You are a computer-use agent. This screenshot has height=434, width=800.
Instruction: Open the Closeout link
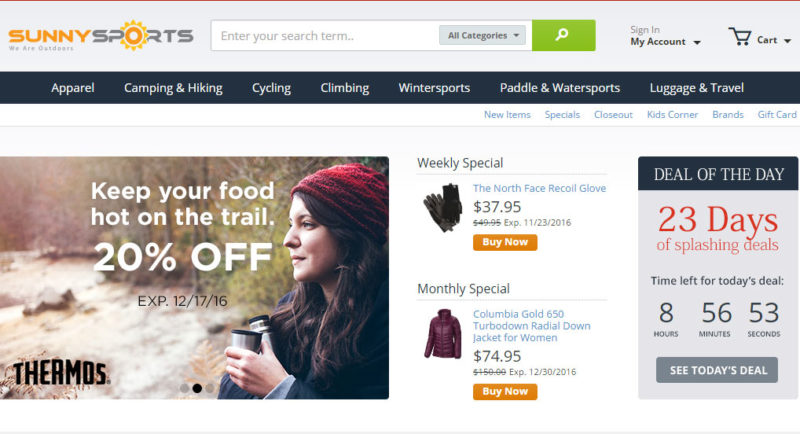click(x=613, y=115)
